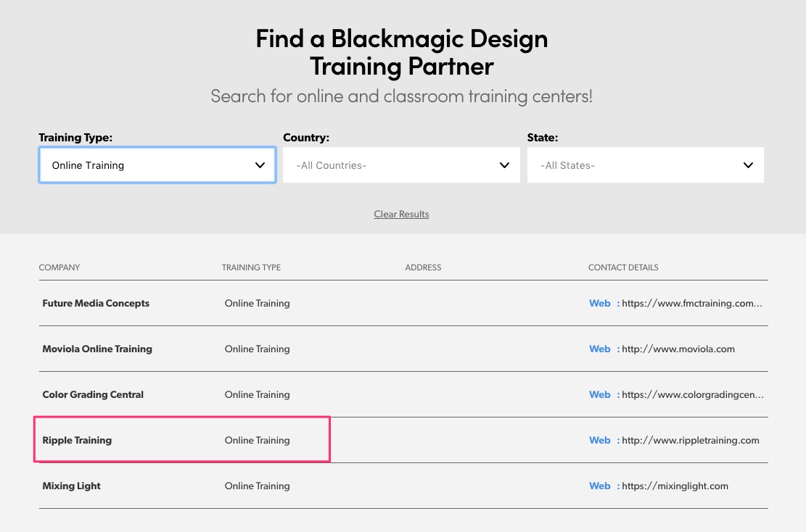Screen dimensions: 806x532
Task: Open the State dropdown showing All States
Action: pos(646,165)
